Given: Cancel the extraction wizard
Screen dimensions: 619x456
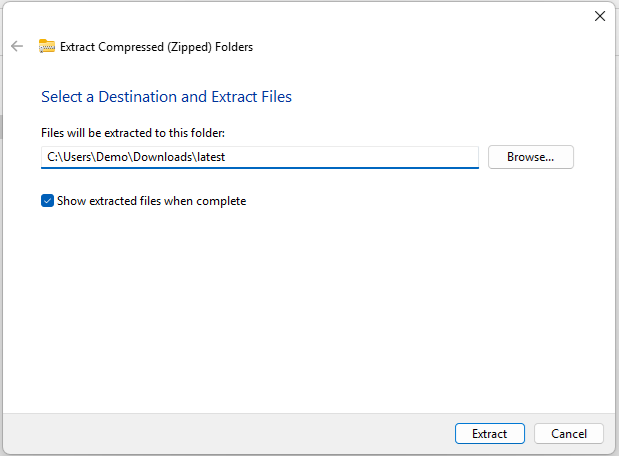Looking at the screenshot, I should click(568, 434).
